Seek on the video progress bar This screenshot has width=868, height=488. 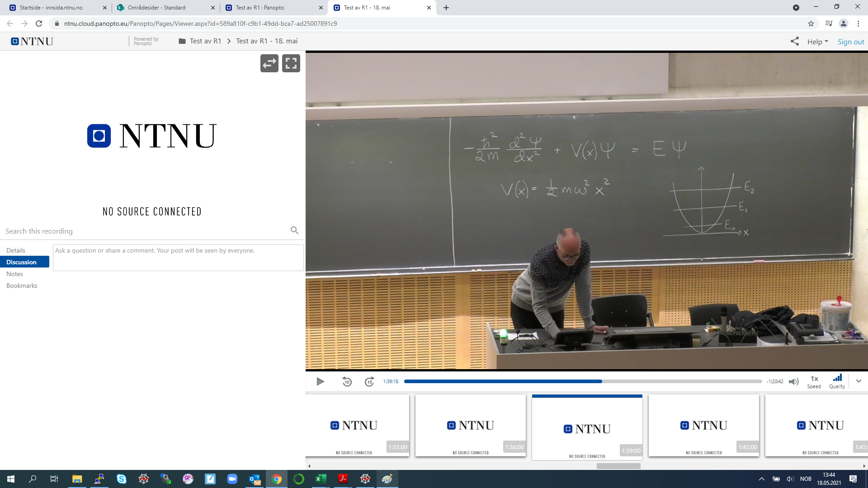(x=583, y=381)
